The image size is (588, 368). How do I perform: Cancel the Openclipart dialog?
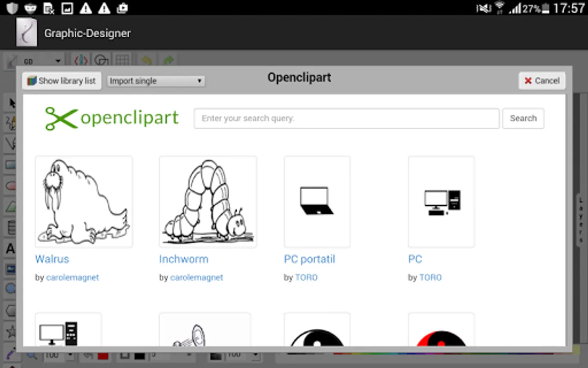coord(542,81)
